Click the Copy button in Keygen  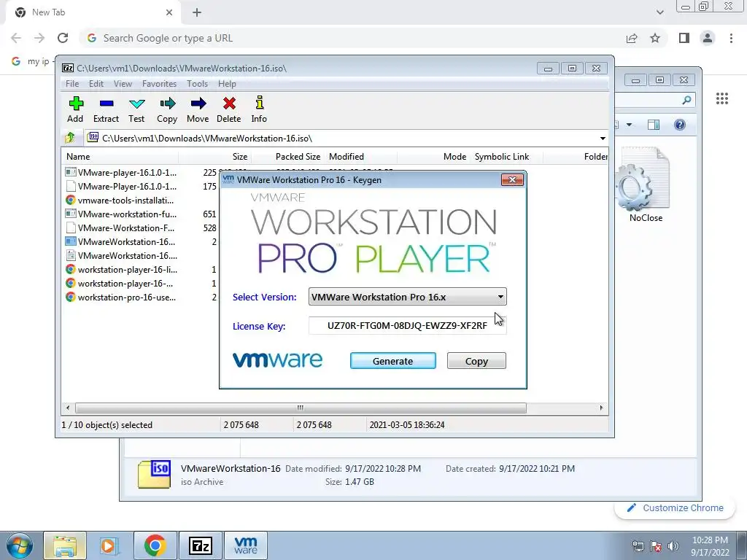[x=476, y=361]
